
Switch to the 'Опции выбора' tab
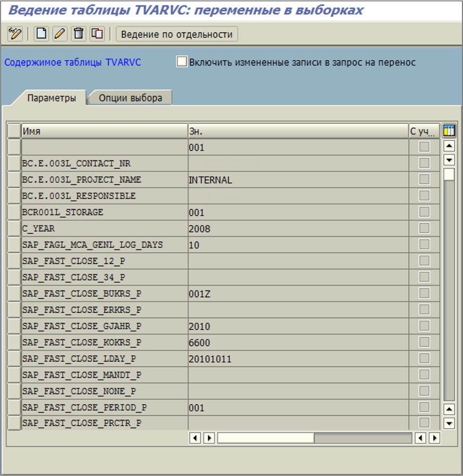[x=130, y=98]
